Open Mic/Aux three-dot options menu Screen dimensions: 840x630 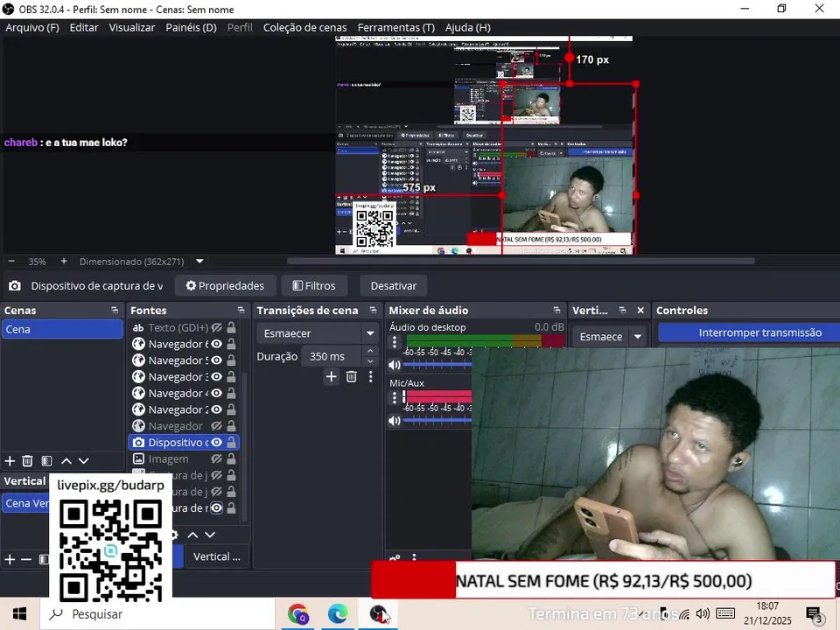395,397
